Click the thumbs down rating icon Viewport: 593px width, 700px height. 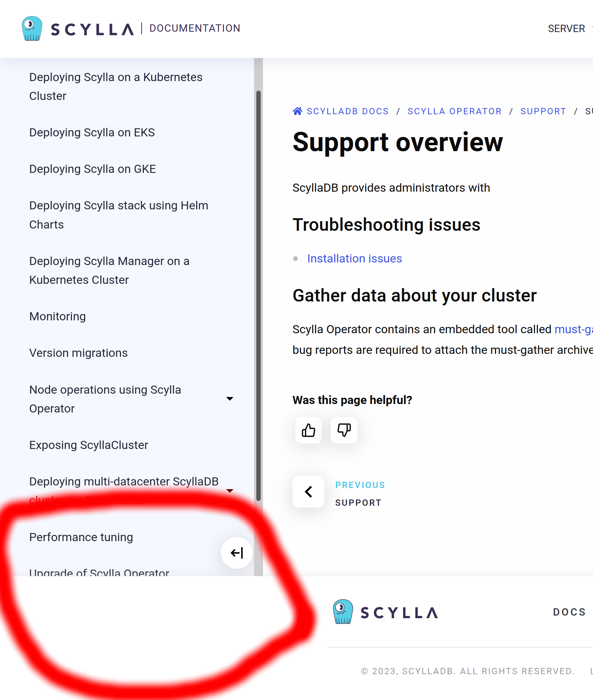[343, 430]
